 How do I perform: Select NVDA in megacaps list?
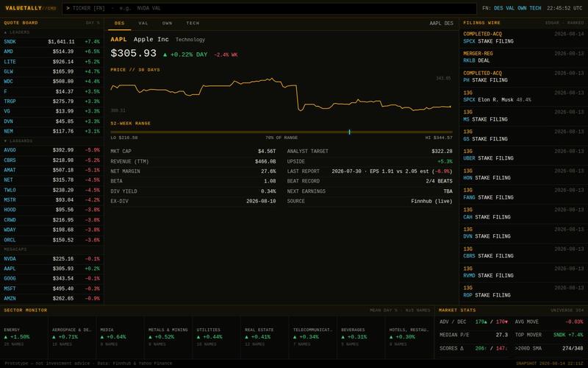coord(52,259)
